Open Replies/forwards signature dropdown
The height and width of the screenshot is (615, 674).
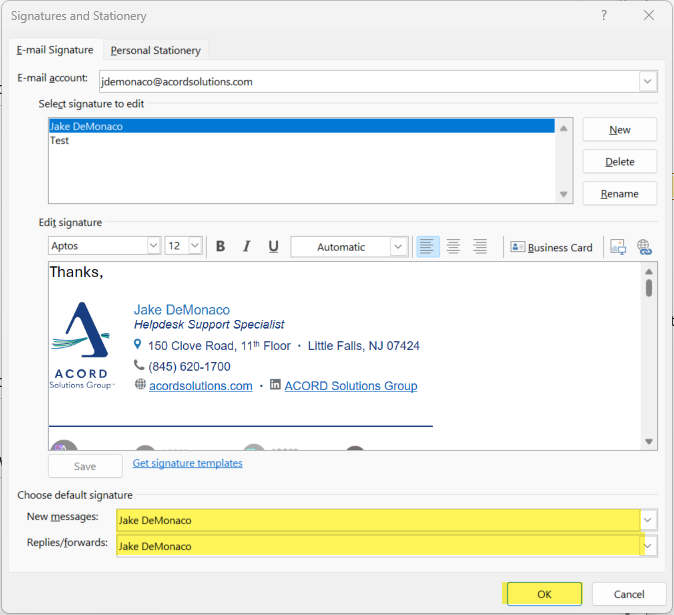pos(648,546)
